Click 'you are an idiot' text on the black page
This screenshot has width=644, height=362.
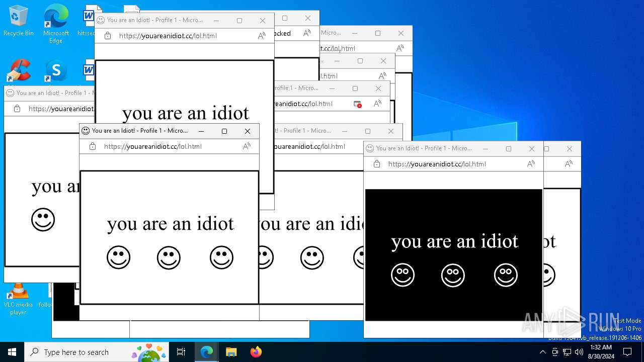(x=455, y=242)
